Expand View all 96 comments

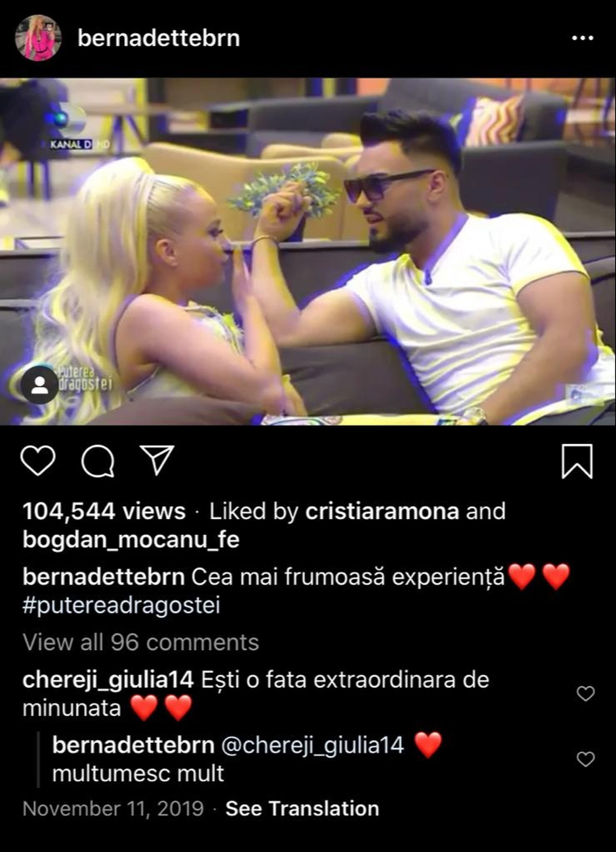(x=141, y=642)
